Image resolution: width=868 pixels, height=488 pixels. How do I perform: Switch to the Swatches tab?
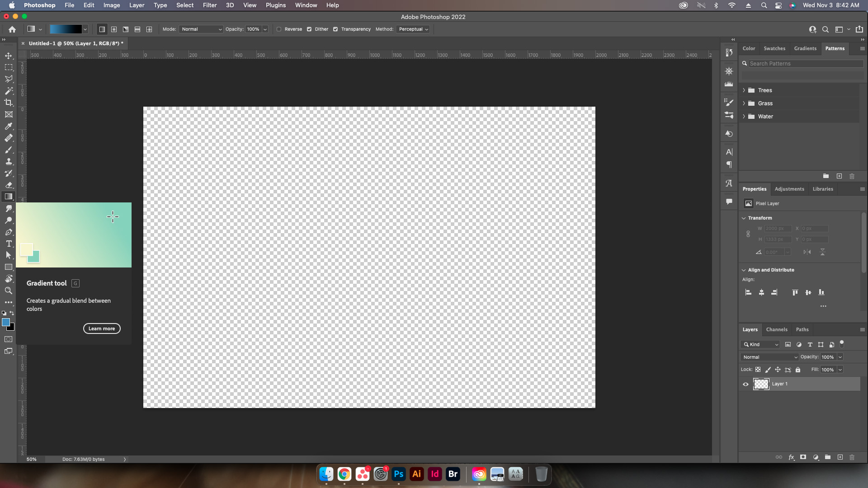[774, 48]
